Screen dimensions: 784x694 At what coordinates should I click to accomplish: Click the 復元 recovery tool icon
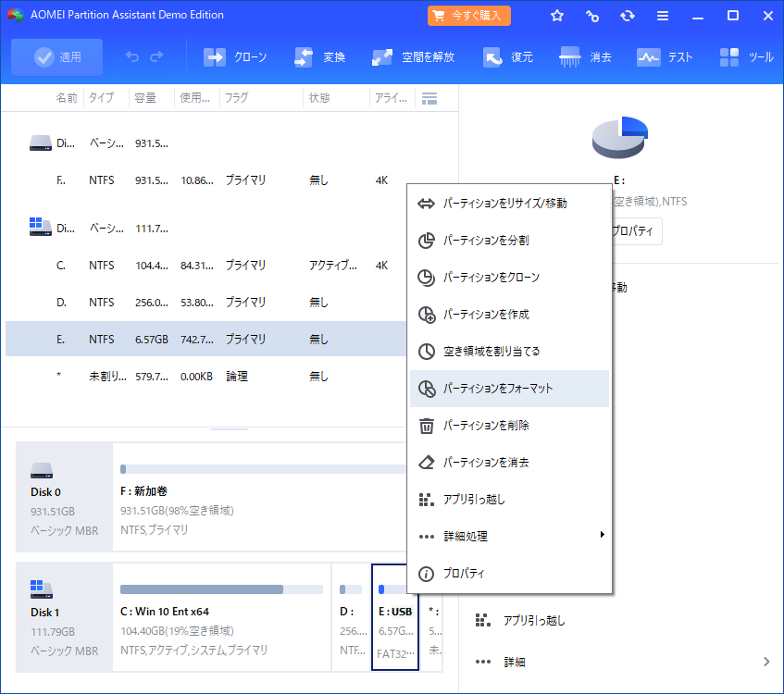point(491,56)
